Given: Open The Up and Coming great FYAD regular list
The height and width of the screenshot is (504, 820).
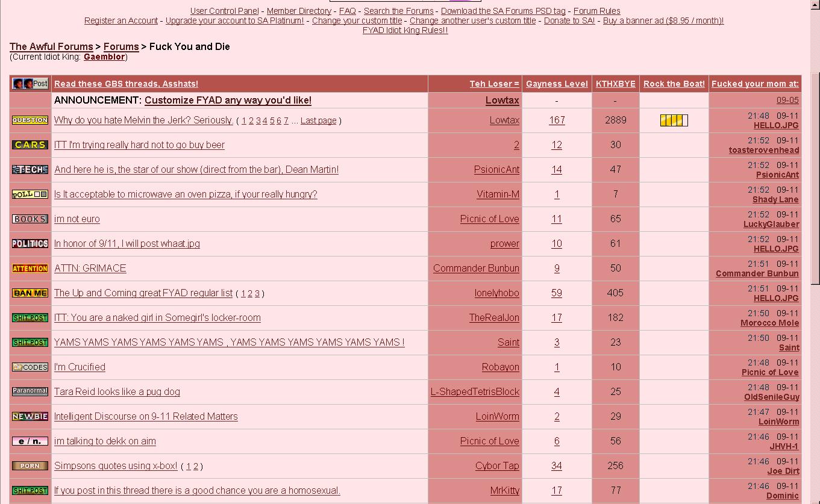Looking at the screenshot, I should pyautogui.click(x=143, y=293).
